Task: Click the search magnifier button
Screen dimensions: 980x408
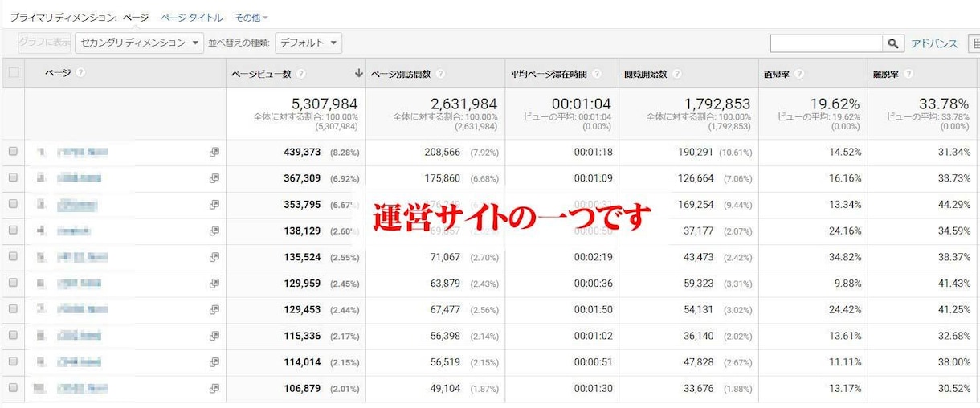Action: (x=893, y=43)
